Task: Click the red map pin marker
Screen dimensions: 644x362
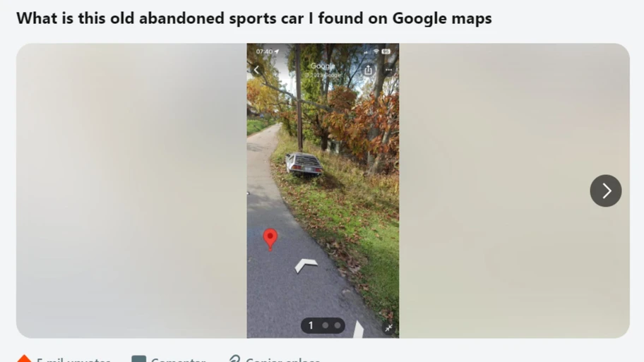Action: [x=270, y=239]
